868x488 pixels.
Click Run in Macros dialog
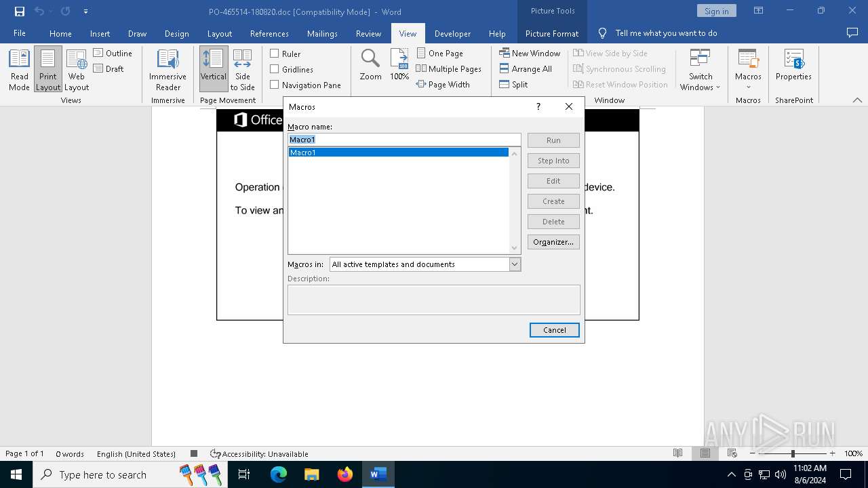click(553, 140)
